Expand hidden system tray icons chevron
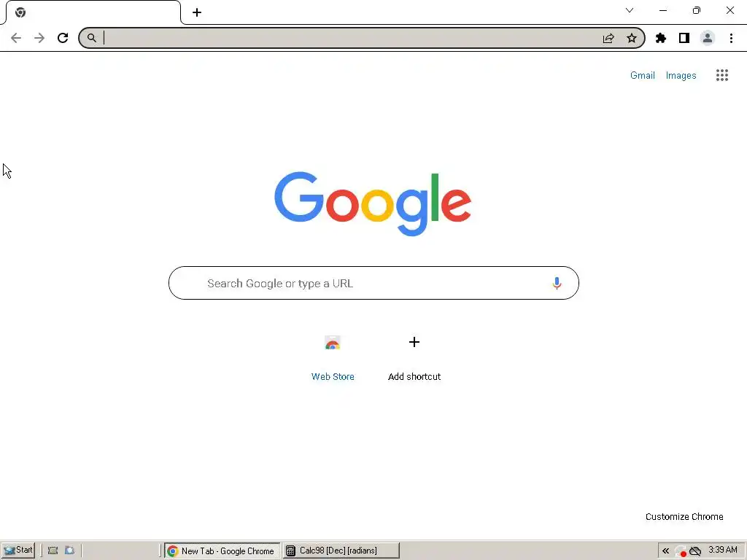The width and height of the screenshot is (747, 560). (x=665, y=551)
